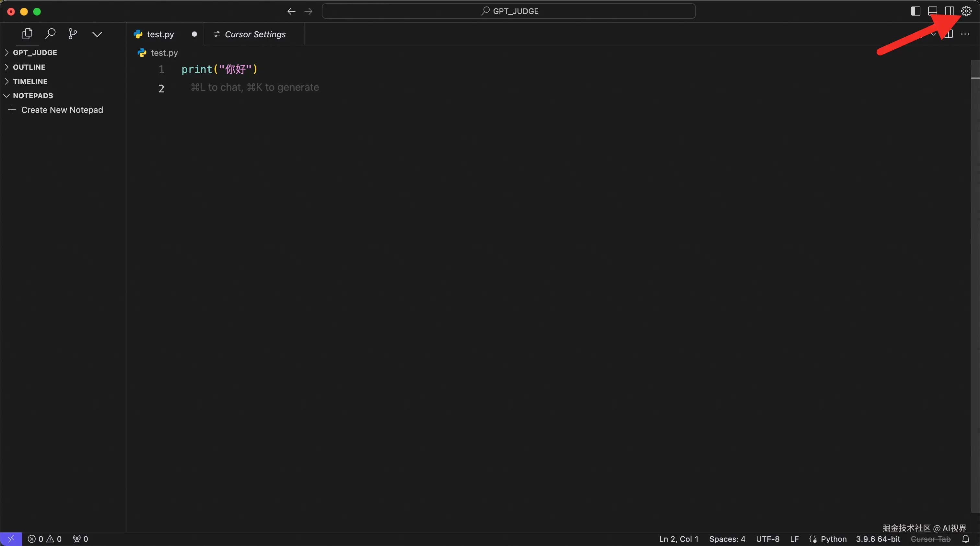Click the GPT_JUDGE command search box
The height and width of the screenshot is (546, 980).
(x=508, y=11)
